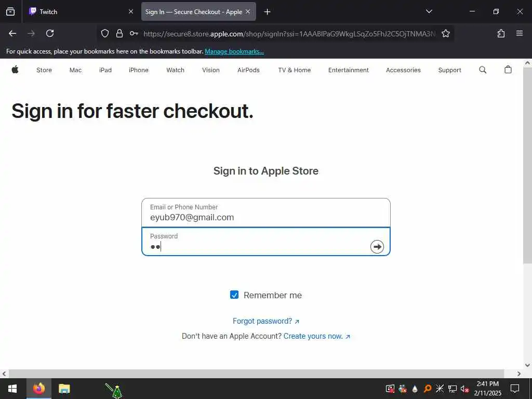Screen dimensions: 532x399
Task: Click the key icon for saved logins
Action: click(134, 33)
